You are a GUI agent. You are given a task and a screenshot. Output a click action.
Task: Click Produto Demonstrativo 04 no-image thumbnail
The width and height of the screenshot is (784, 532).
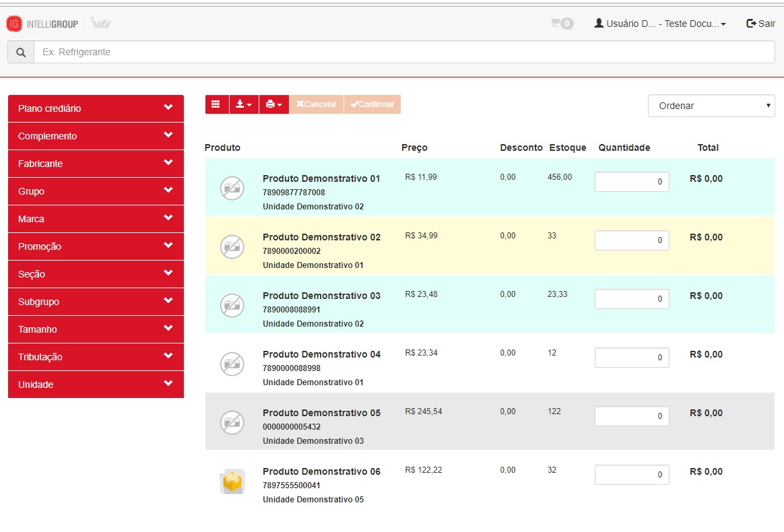(x=232, y=364)
